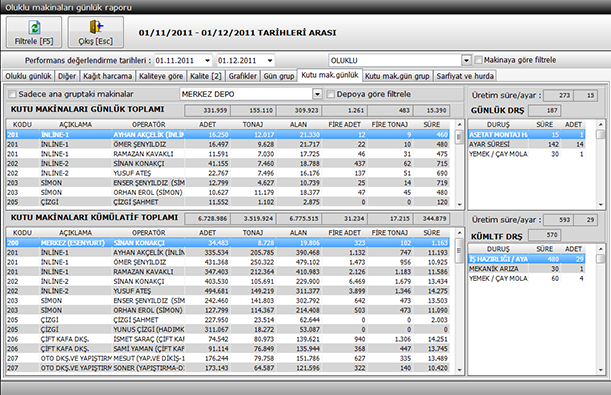Select daily row AYHAN AKÇELİK İNLİNE-1
Image resolution: width=611 pixels, height=395 pixels.
click(x=228, y=135)
